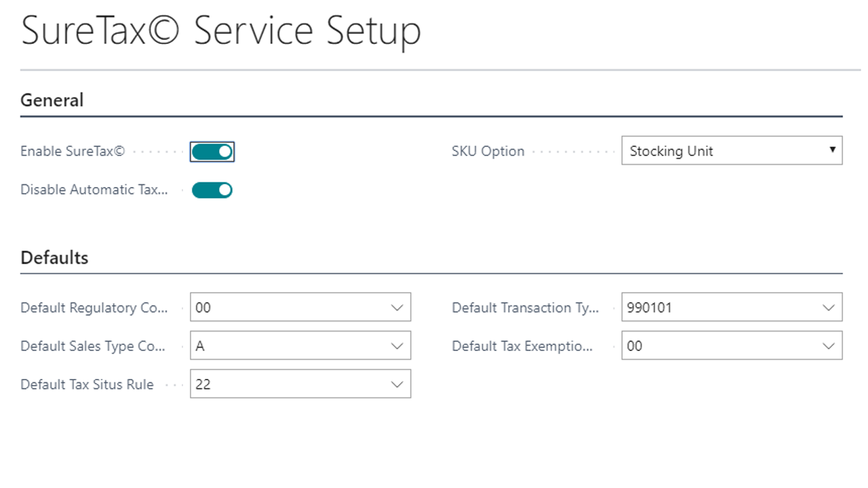Click the SureTax© Service Setup page title
Image resolution: width=868 pixels, height=488 pixels.
coord(221,31)
